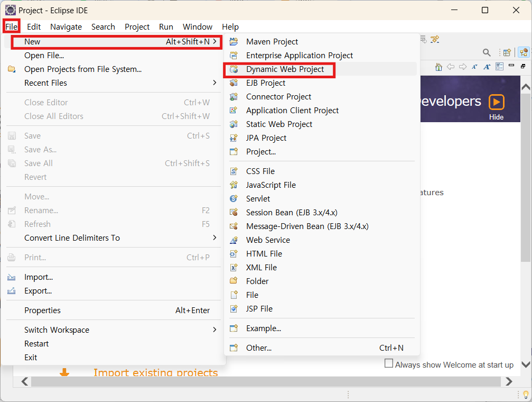
Task: Hide the Welcome page with Hide button
Action: point(497,107)
